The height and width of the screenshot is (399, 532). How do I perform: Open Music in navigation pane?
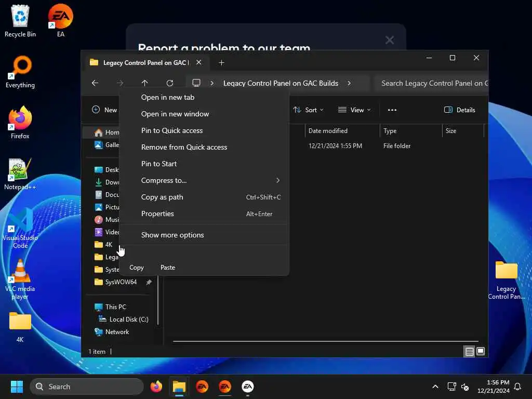coord(107,220)
